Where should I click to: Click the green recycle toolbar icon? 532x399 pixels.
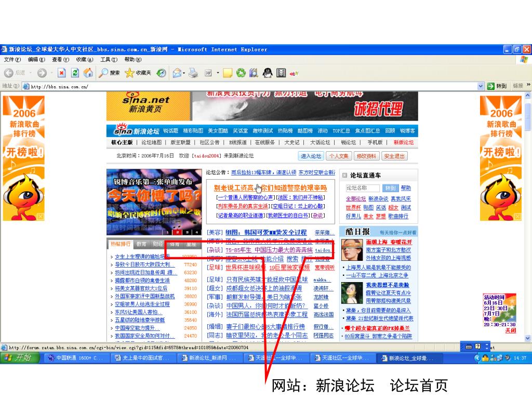pos(241,73)
